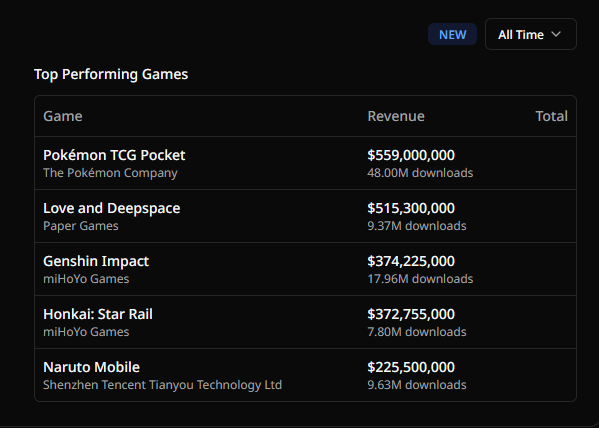
Task: Select the $515,300,000 revenue value
Action: (x=411, y=208)
